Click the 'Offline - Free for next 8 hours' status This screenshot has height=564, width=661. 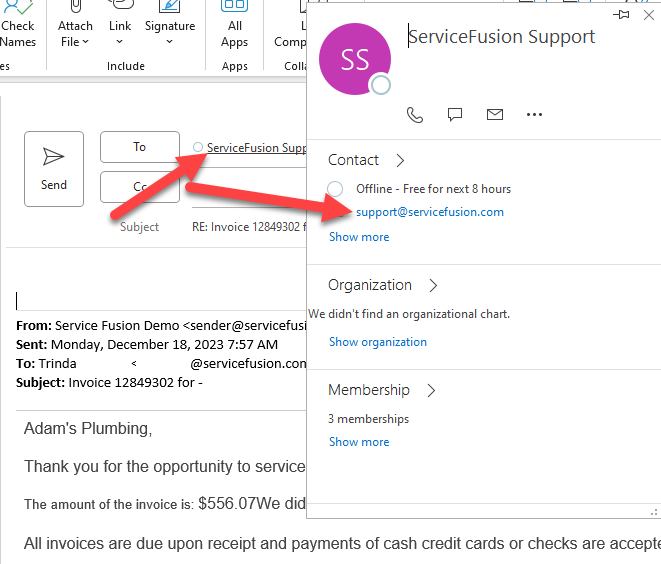(433, 189)
